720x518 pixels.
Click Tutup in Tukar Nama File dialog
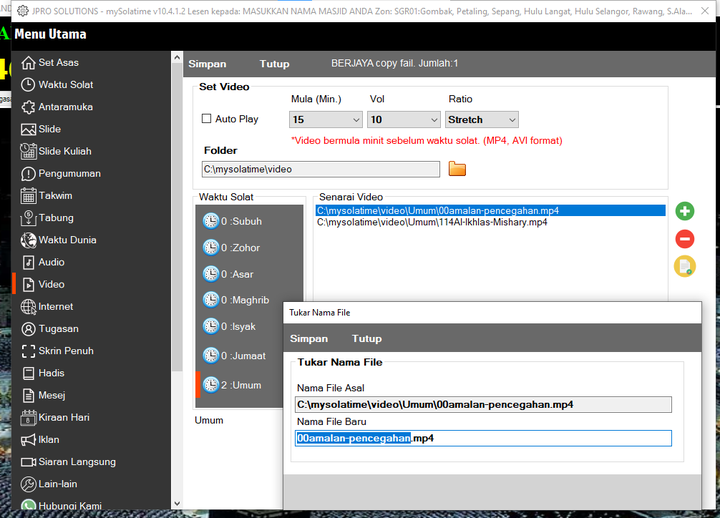tap(366, 339)
